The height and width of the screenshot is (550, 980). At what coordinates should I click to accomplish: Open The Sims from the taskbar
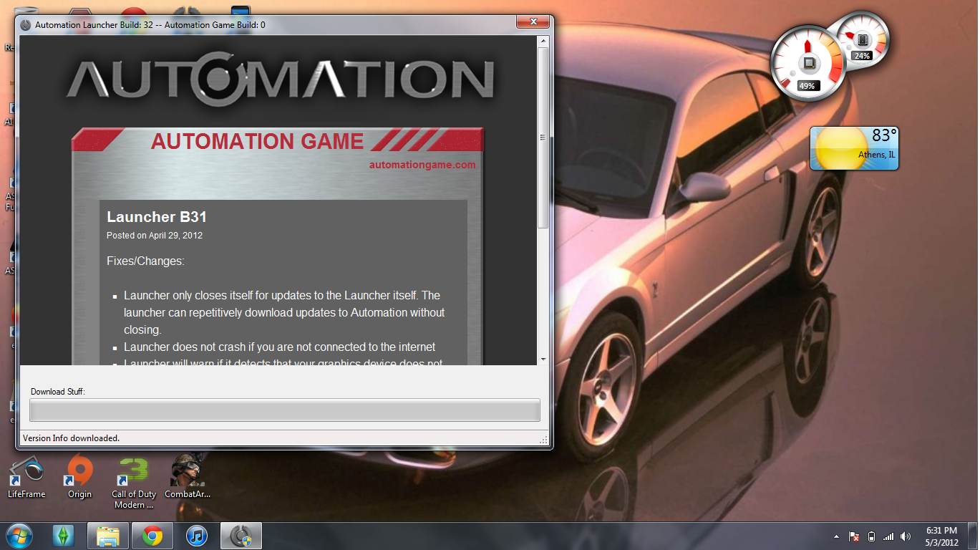coord(64,536)
